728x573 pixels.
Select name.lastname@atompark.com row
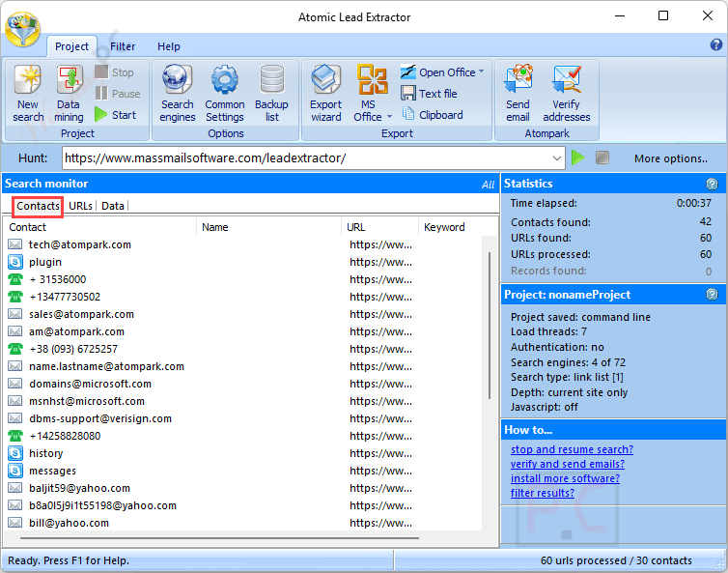[x=243, y=366]
